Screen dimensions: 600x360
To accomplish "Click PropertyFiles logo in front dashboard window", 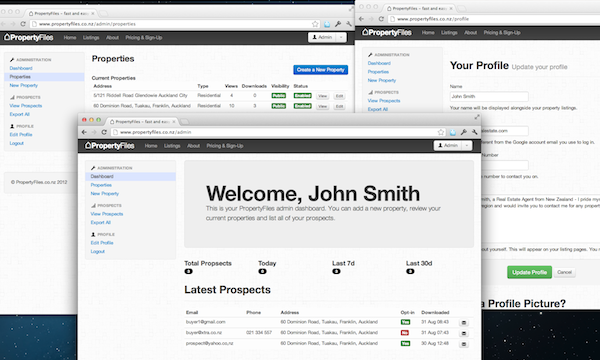I will [109, 146].
